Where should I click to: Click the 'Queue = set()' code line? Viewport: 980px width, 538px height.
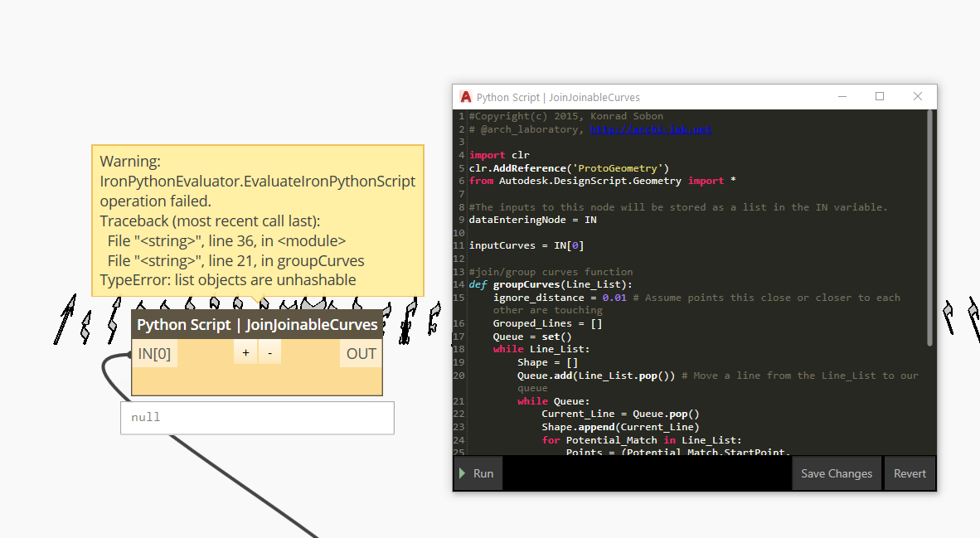532,337
